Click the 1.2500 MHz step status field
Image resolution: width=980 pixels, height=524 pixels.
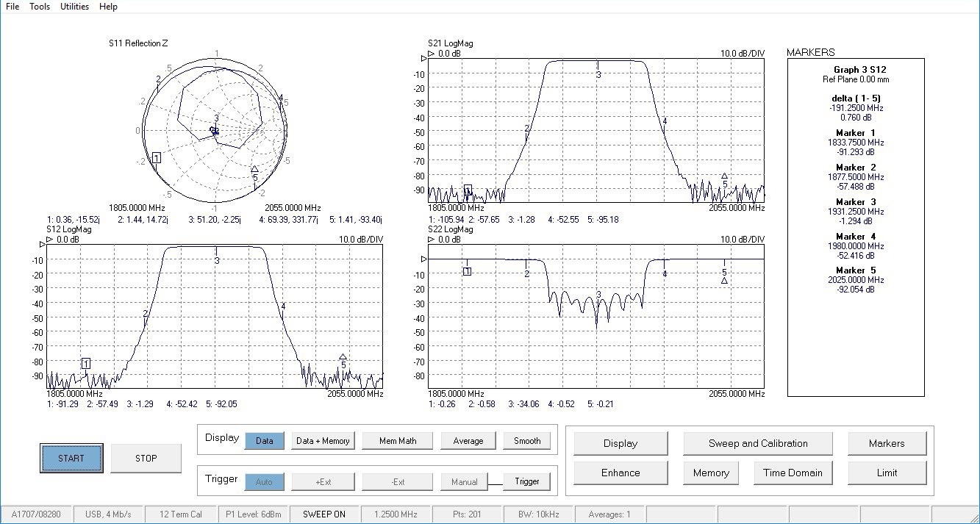[396, 514]
